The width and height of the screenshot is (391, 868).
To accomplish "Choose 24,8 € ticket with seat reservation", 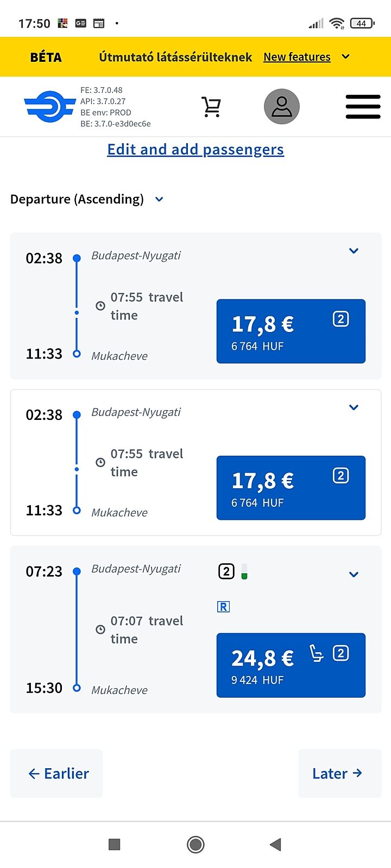I will coord(291,665).
